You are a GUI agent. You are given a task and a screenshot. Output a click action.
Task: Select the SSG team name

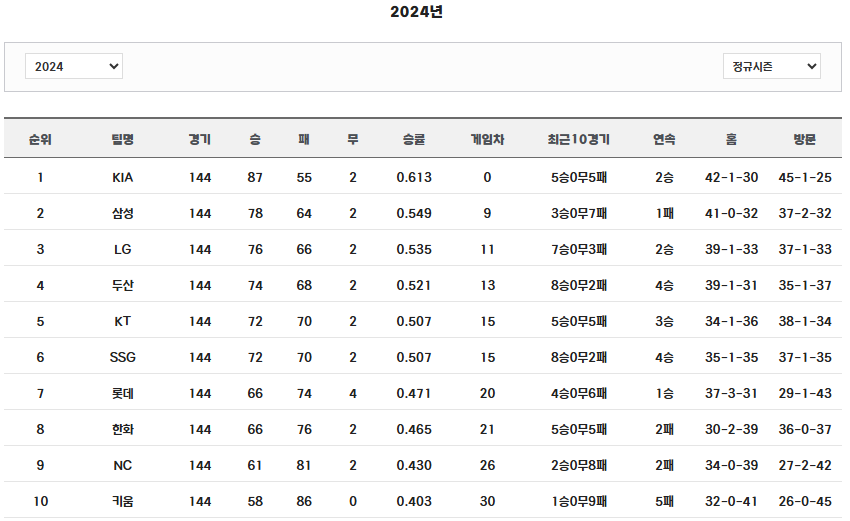[x=123, y=357]
